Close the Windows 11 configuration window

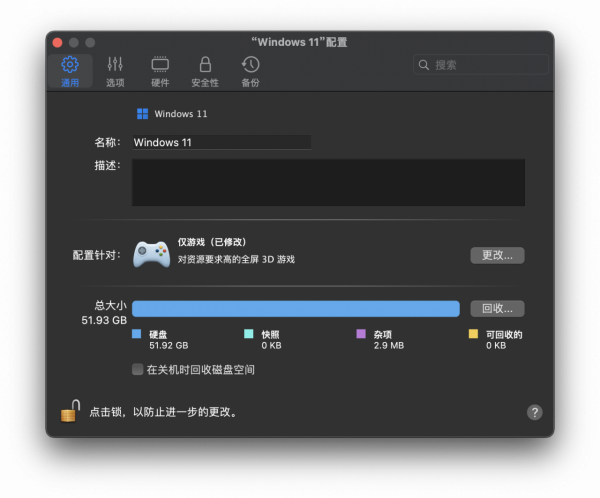[x=57, y=42]
